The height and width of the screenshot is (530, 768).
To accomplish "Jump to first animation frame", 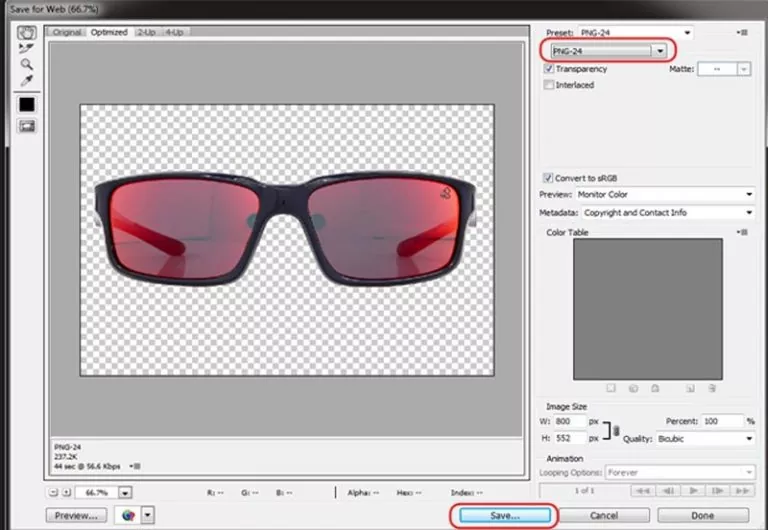I will [643, 490].
